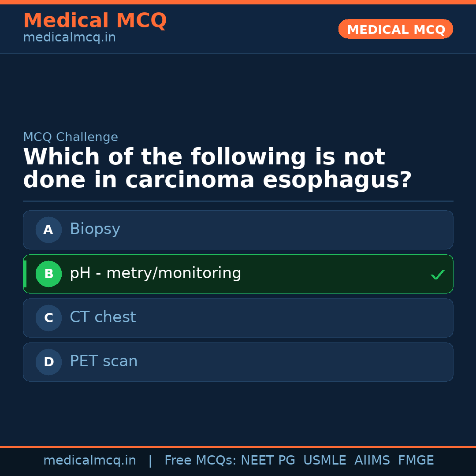Select the "Biopsy" answer text

click(95, 229)
